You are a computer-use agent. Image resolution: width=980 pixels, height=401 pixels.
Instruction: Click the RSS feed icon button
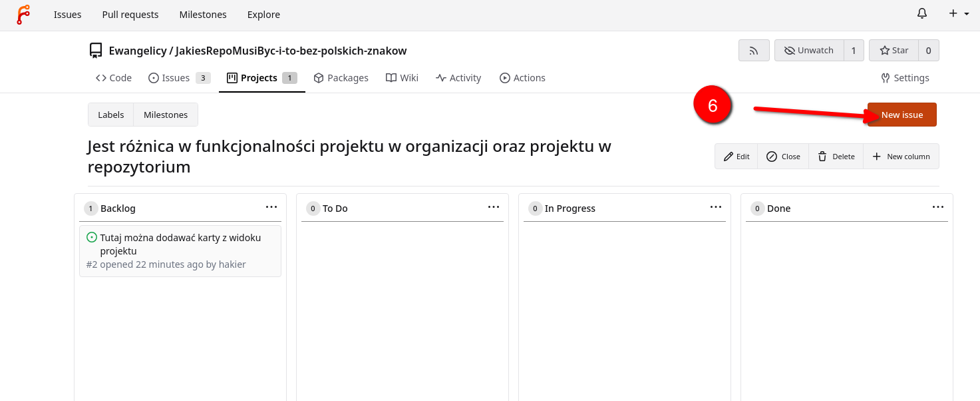754,51
